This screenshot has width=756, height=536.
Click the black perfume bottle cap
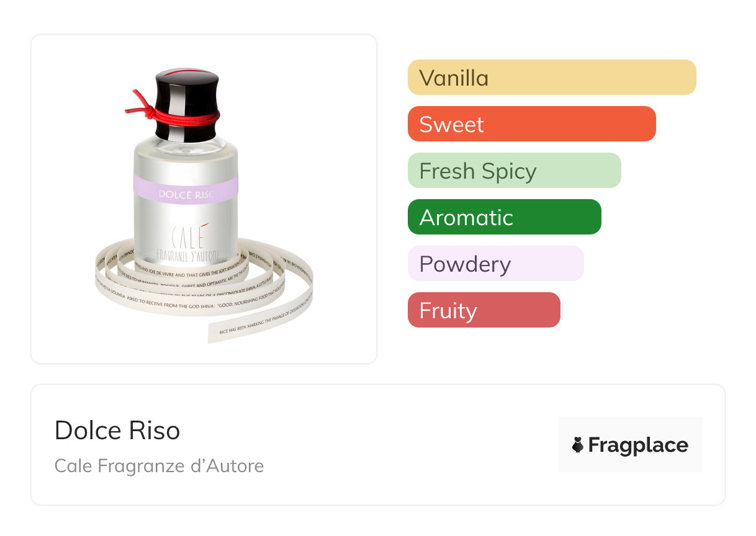186,93
